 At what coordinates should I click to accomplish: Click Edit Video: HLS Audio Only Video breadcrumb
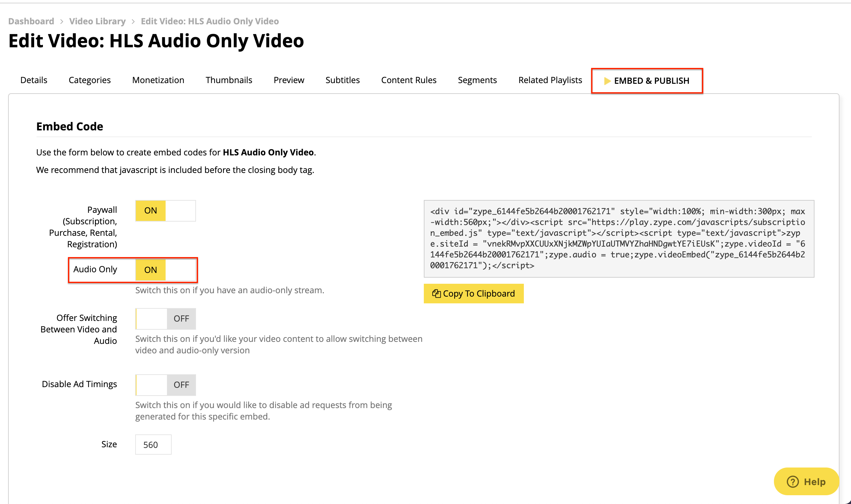pyautogui.click(x=210, y=21)
